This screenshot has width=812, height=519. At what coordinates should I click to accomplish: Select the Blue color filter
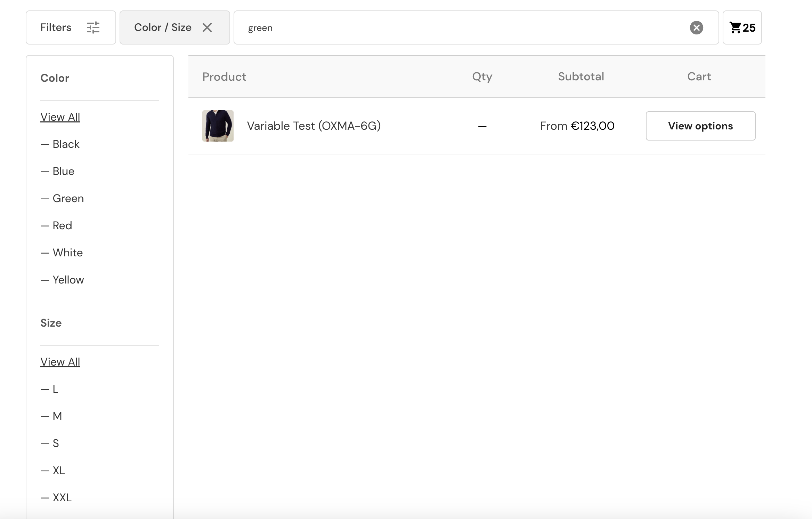63,171
